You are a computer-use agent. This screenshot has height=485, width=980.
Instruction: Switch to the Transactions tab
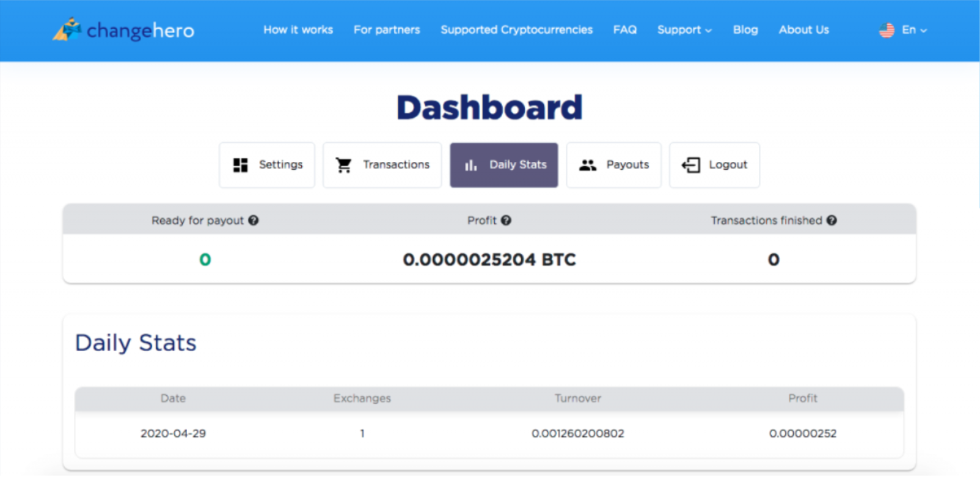point(382,165)
